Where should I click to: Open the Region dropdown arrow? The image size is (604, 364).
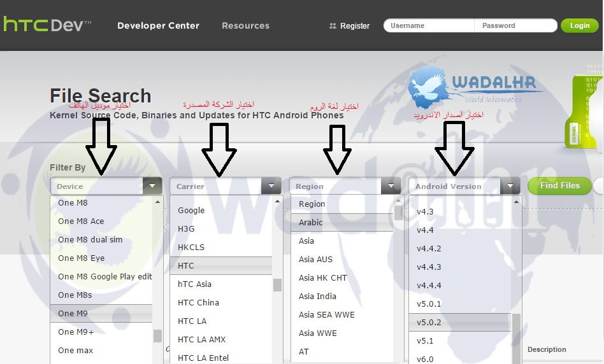pos(391,186)
